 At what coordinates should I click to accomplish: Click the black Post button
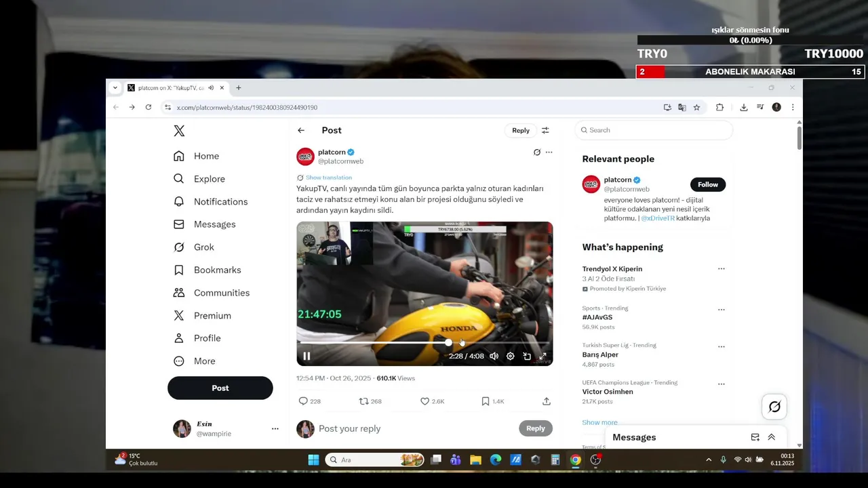click(220, 388)
